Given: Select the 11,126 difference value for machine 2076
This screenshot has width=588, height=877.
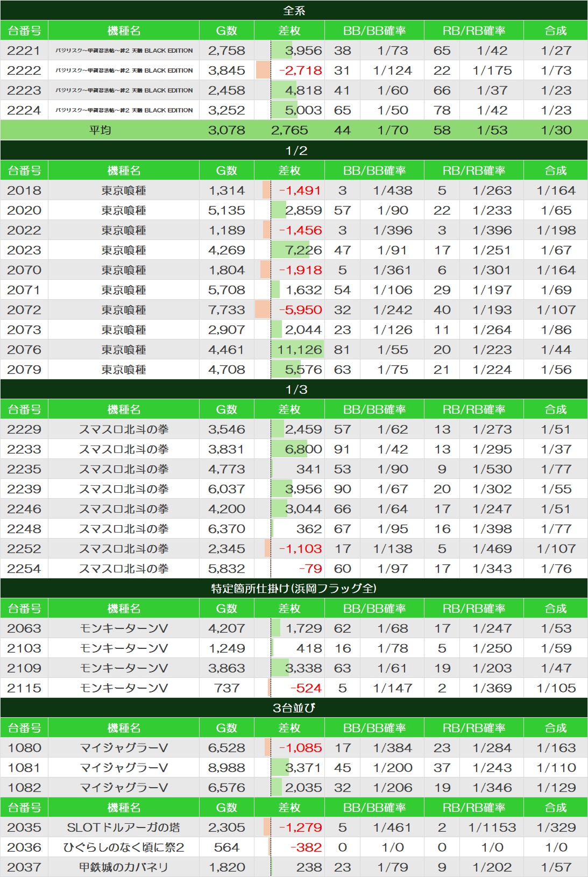Looking at the screenshot, I should pyautogui.click(x=300, y=350).
